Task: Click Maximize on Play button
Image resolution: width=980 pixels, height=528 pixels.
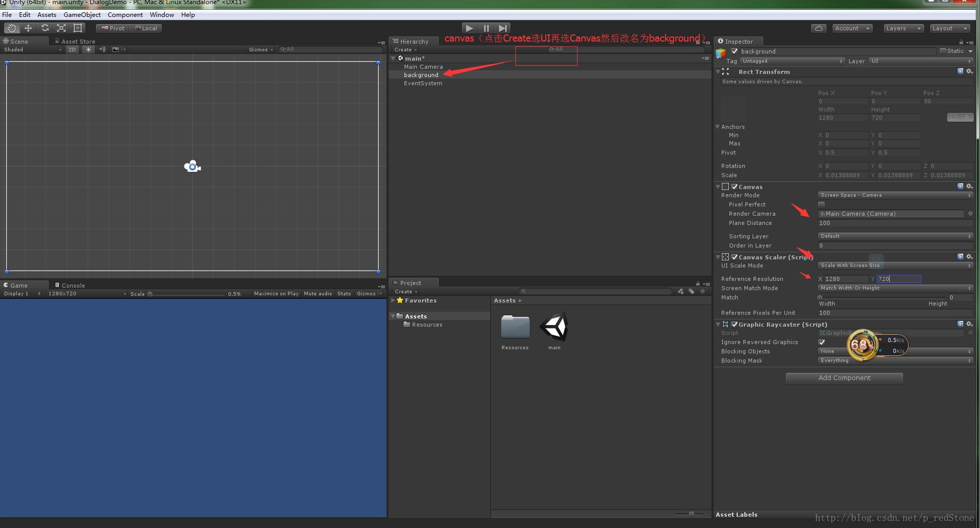Action: coord(276,294)
